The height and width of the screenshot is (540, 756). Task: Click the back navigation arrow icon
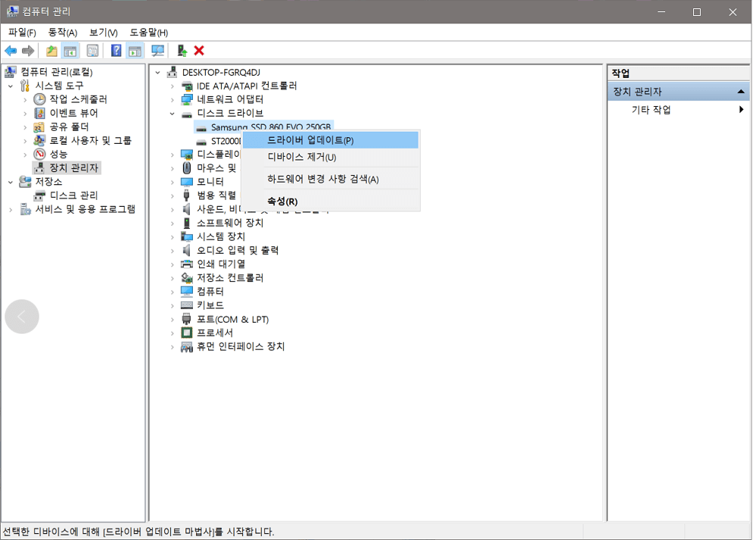[x=11, y=50]
